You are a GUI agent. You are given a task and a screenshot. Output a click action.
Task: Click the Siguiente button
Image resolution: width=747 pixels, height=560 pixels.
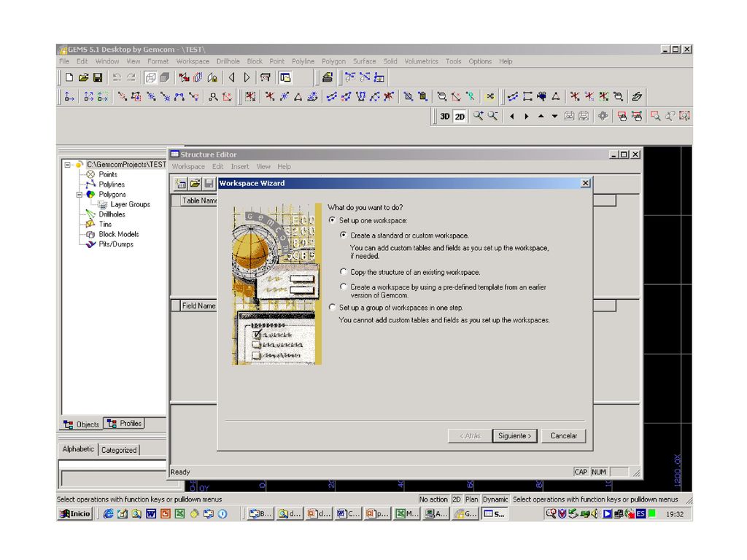click(x=514, y=436)
